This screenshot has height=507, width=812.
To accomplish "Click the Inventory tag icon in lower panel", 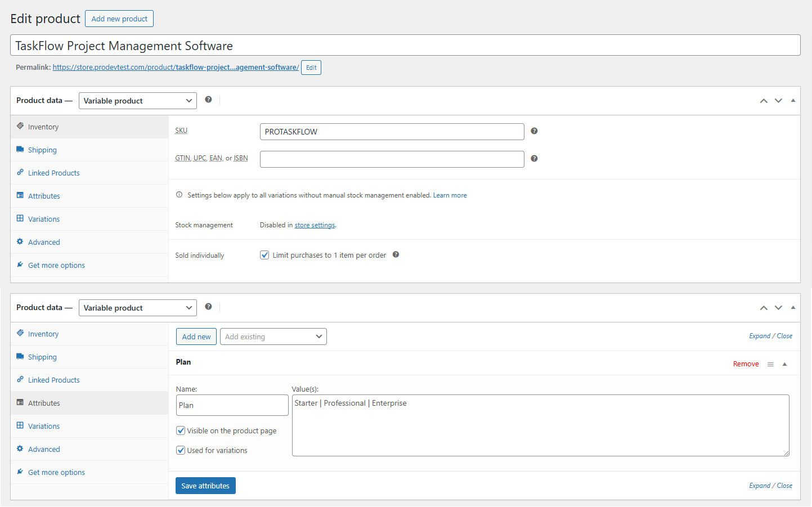I will click(20, 333).
